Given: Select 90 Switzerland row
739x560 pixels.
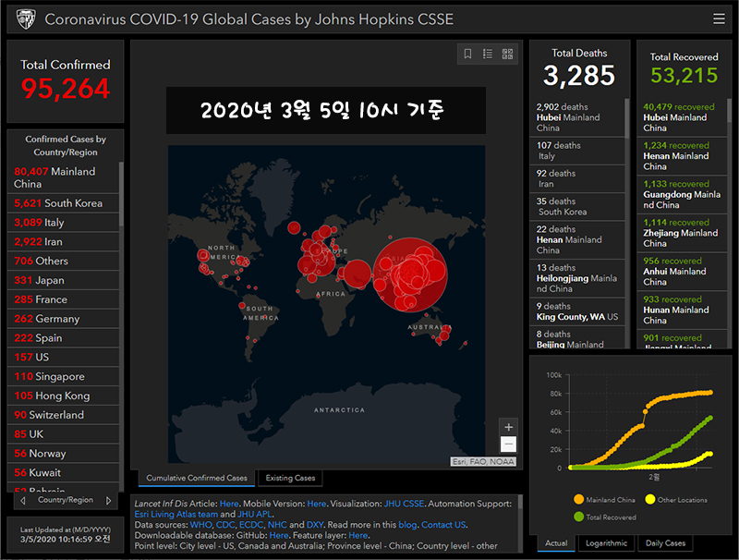Looking at the screenshot, I should (63, 415).
